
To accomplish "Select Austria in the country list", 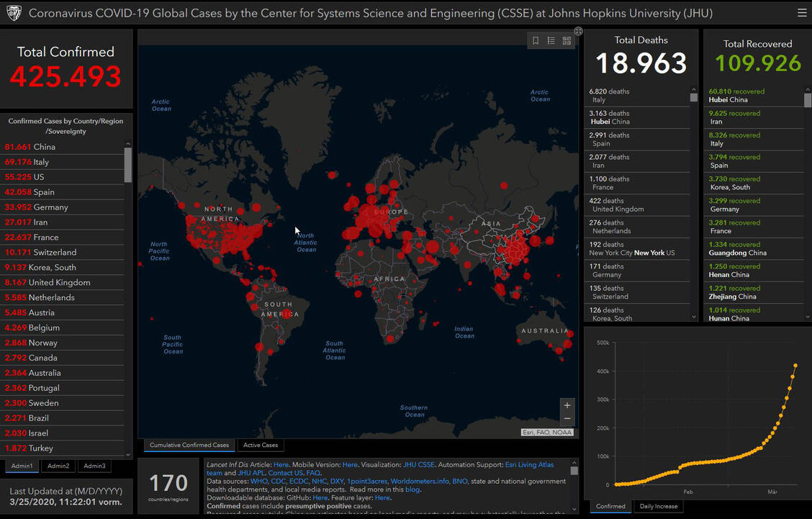I will click(63, 312).
